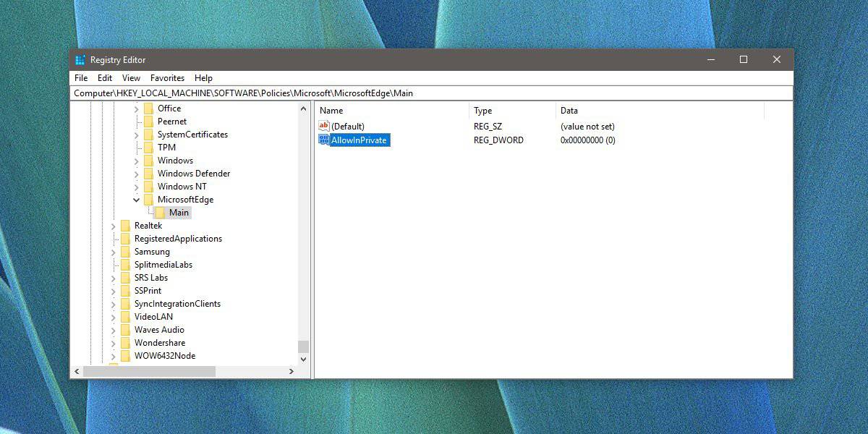Expand the Windows NT key

[137, 187]
